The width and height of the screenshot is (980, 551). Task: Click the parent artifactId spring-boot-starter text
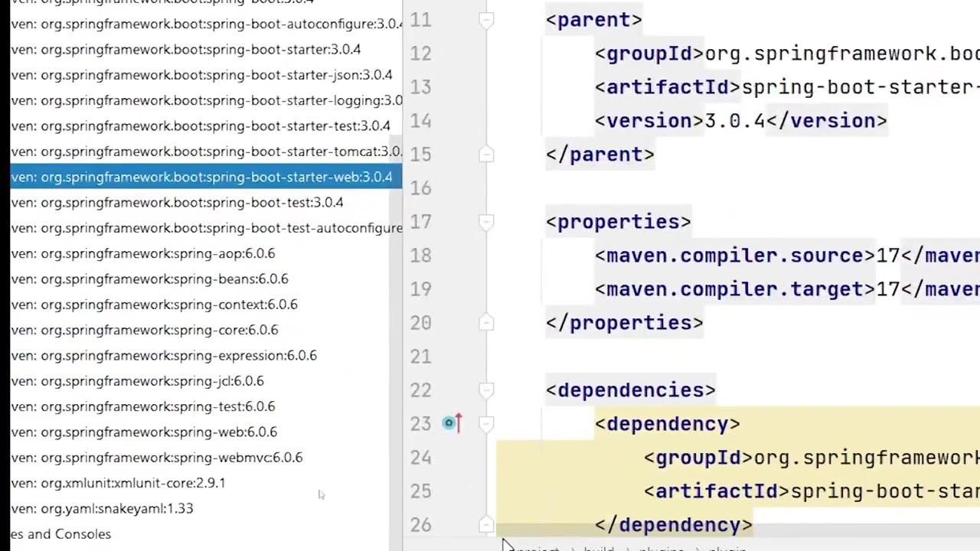pyautogui.click(x=861, y=87)
